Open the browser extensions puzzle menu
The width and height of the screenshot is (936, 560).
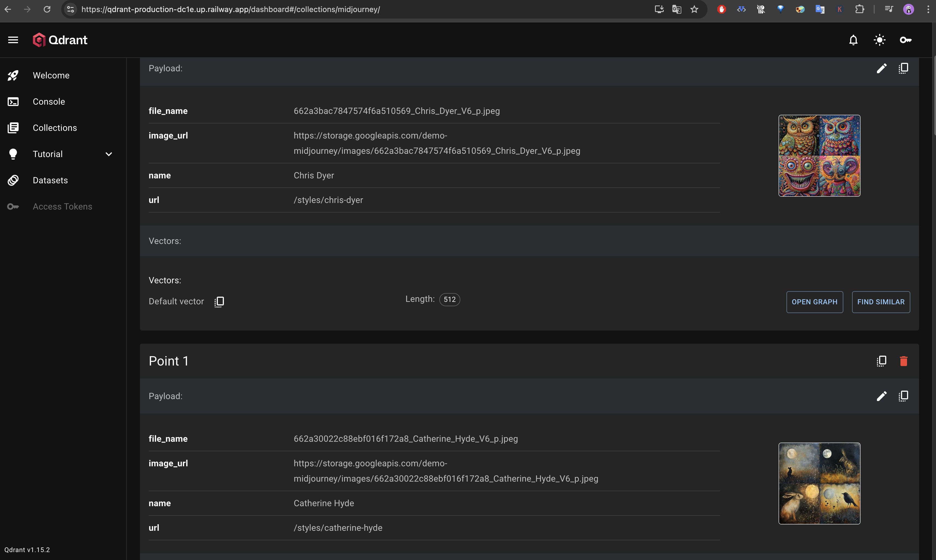pos(860,9)
